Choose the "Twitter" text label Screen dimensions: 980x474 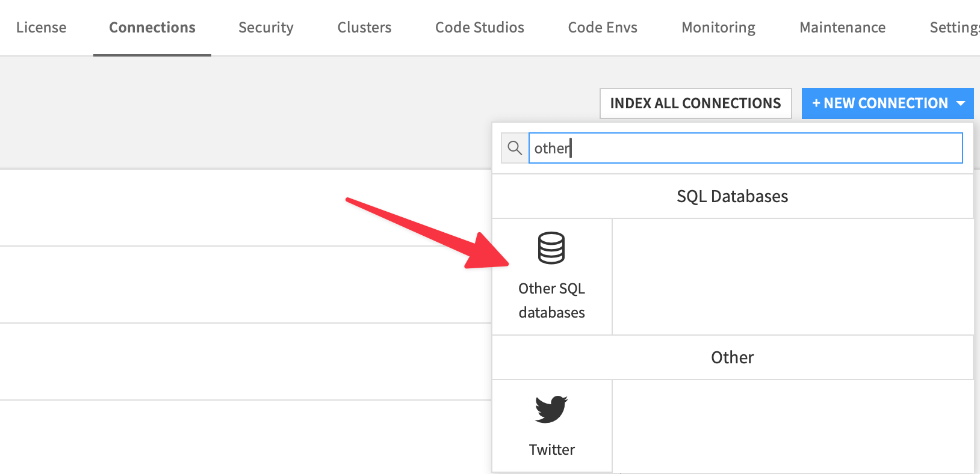click(551, 449)
